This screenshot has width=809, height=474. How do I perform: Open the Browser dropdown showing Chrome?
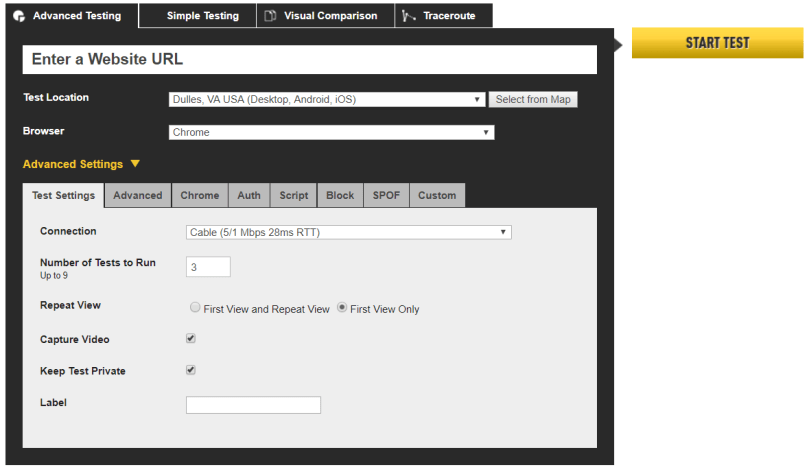(331, 132)
